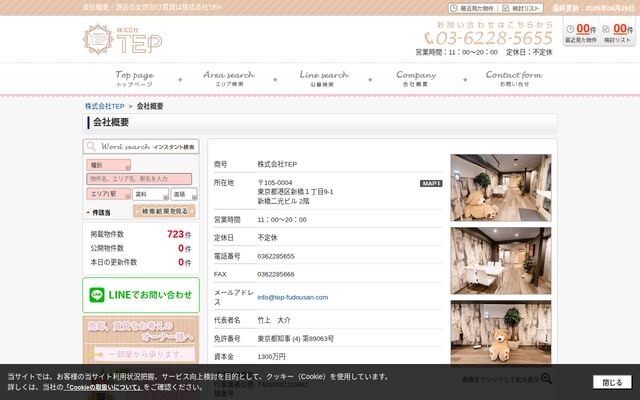
Task: Click the 不定休 holiday value in table
Action: pyautogui.click(x=267, y=238)
